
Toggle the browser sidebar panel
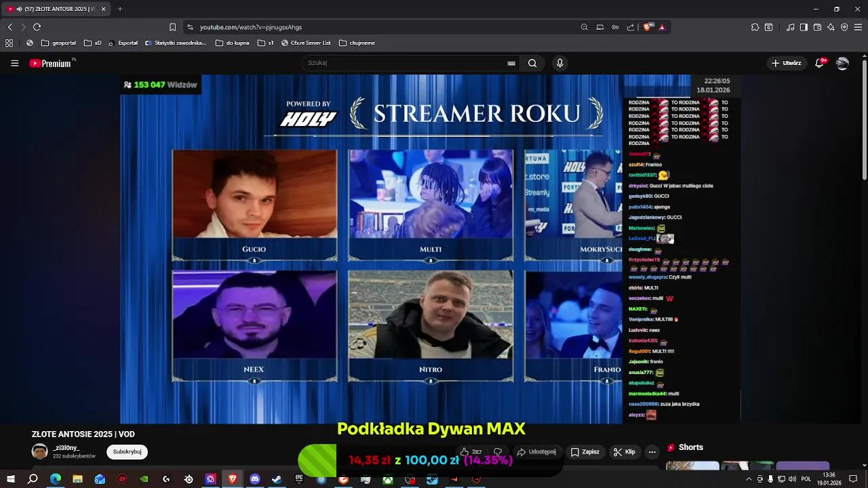[x=804, y=27]
